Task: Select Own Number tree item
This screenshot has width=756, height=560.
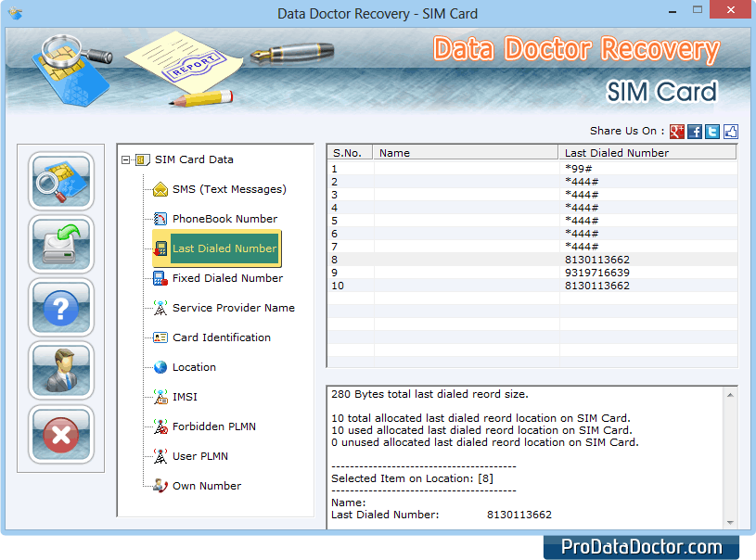Action: tap(207, 486)
